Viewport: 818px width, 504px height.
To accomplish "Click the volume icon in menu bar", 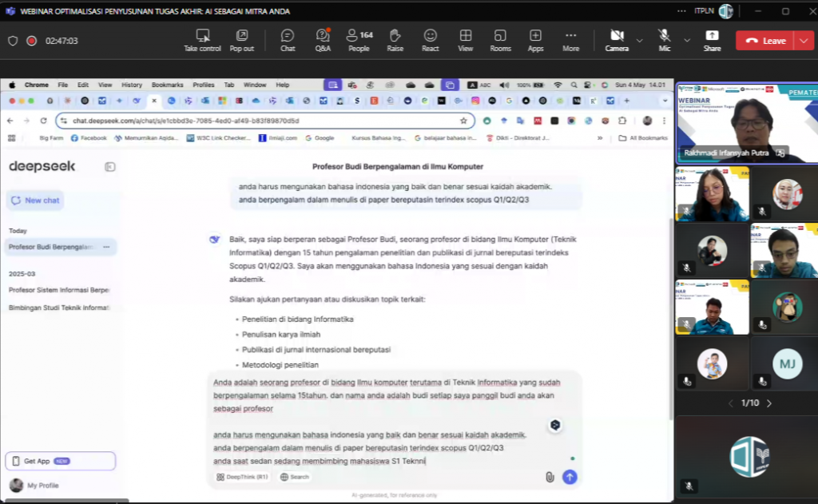I will click(504, 85).
